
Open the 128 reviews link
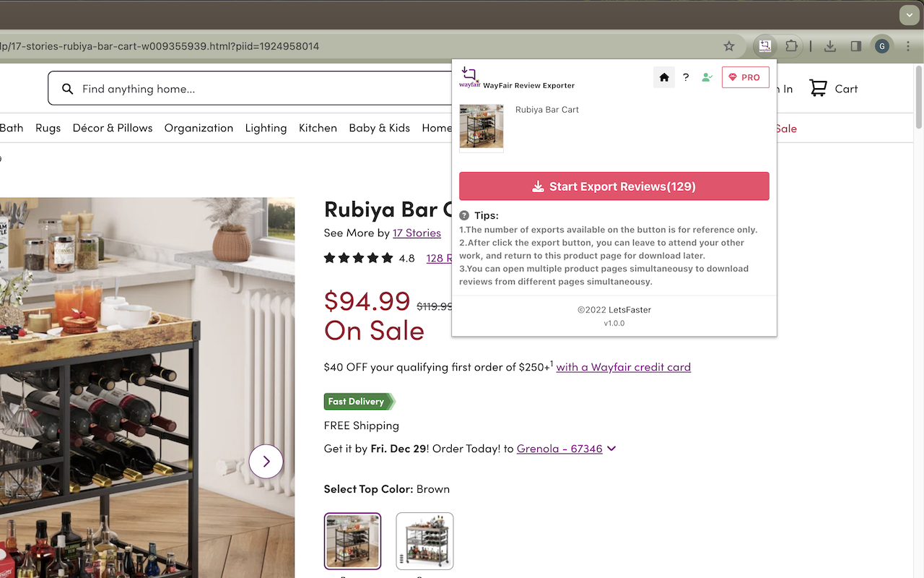pos(439,258)
